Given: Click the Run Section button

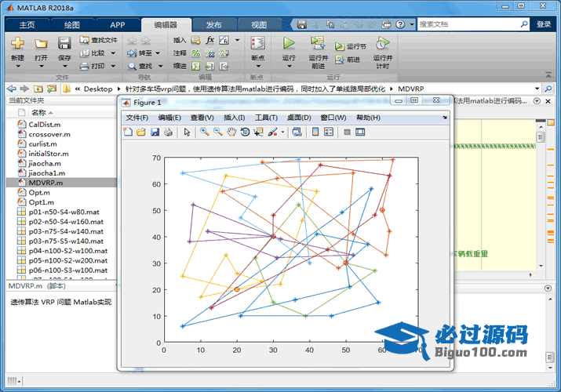Looking at the screenshot, I should (351, 46).
